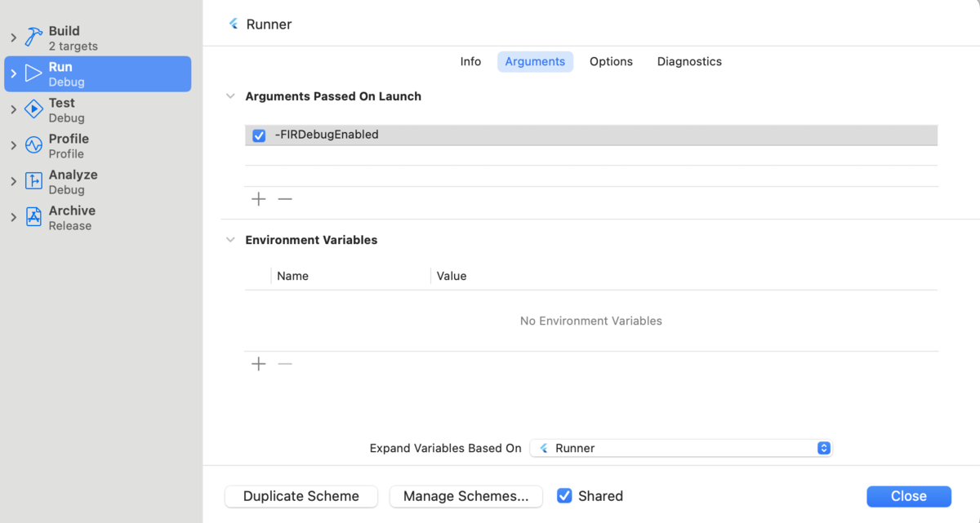Open Expand Variables Based On dropdown

point(681,448)
